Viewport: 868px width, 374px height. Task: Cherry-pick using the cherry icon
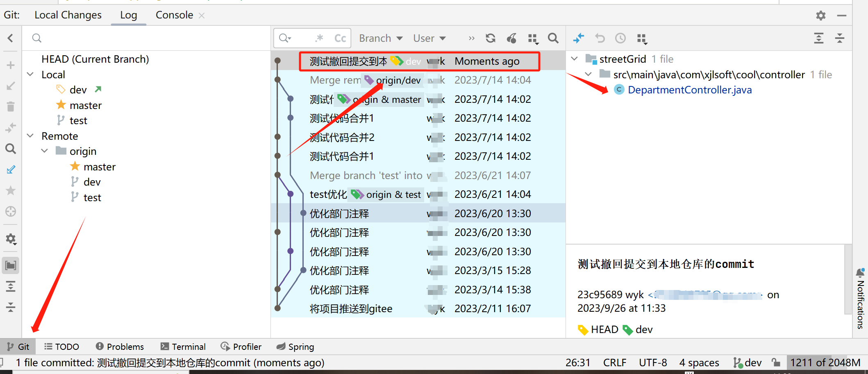511,38
